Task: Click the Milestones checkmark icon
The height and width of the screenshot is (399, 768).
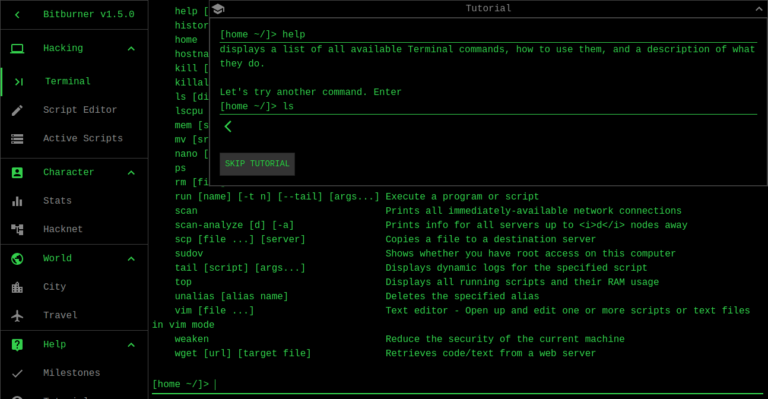Action: coord(17,373)
